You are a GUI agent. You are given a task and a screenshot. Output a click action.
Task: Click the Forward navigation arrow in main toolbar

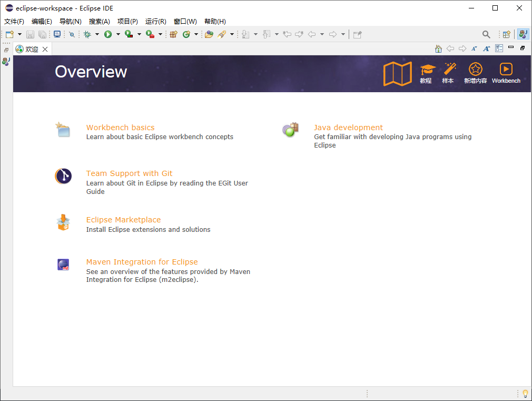coord(333,34)
